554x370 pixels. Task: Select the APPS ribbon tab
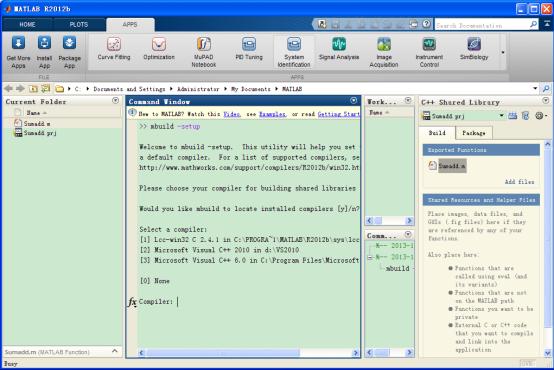coord(130,24)
